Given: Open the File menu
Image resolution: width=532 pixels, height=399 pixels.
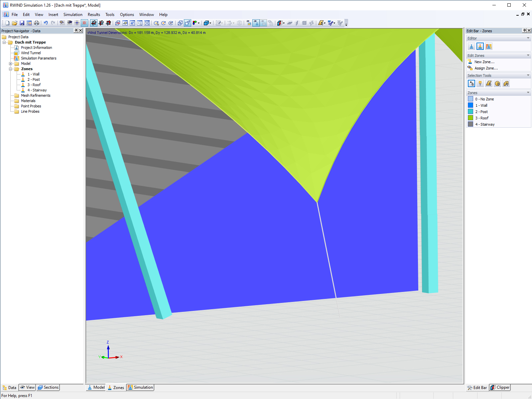Looking at the screenshot, I should (15, 15).
